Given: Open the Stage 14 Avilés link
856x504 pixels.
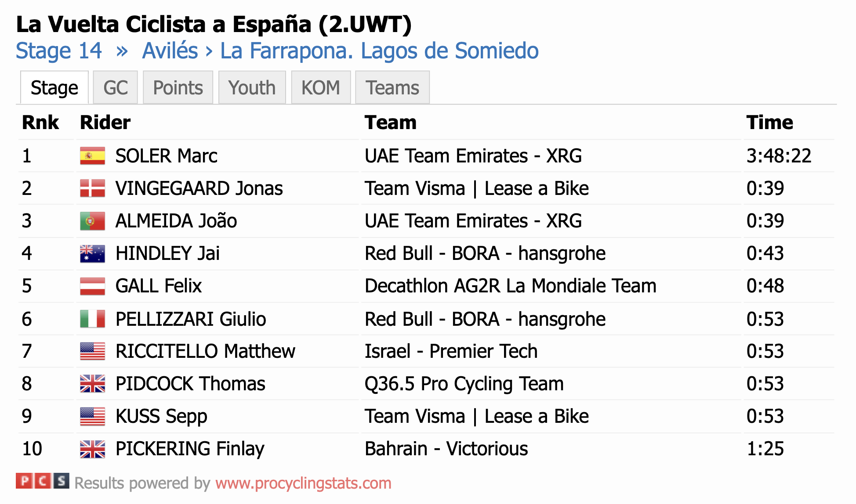Looking at the screenshot, I should (277, 50).
